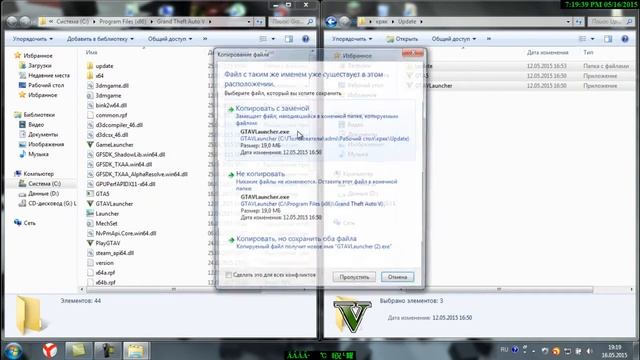The height and width of the screenshot is (360, 640).
Task: Click search field in right Update window
Action: click(611, 21)
